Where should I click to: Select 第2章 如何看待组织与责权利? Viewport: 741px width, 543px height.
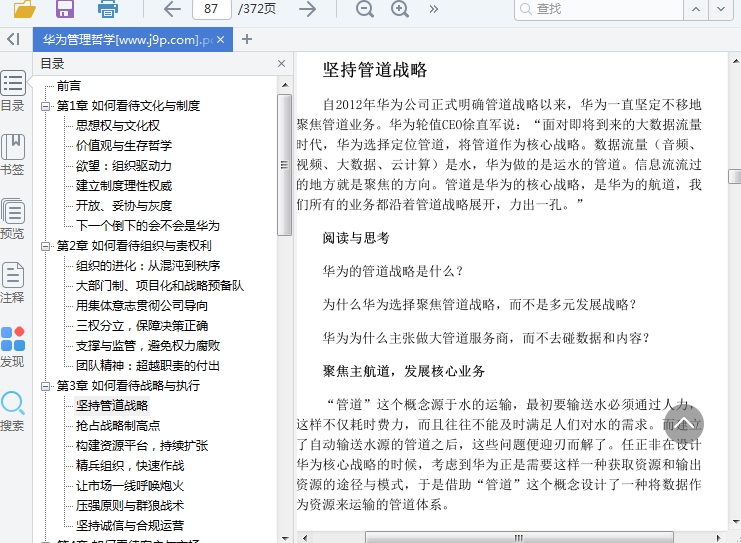click(134, 246)
